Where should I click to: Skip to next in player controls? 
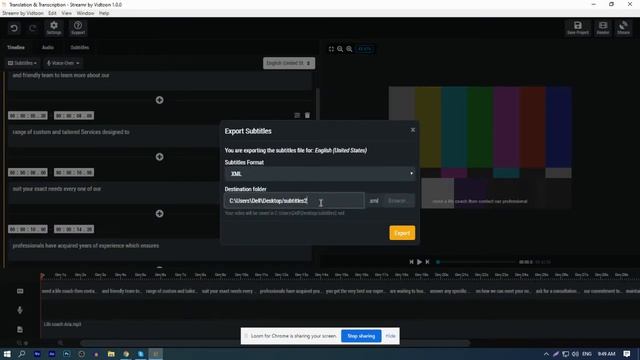tap(427, 262)
